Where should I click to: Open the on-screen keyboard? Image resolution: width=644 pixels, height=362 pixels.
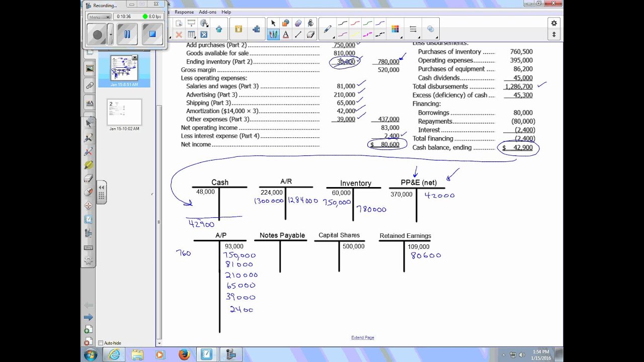coord(89,247)
